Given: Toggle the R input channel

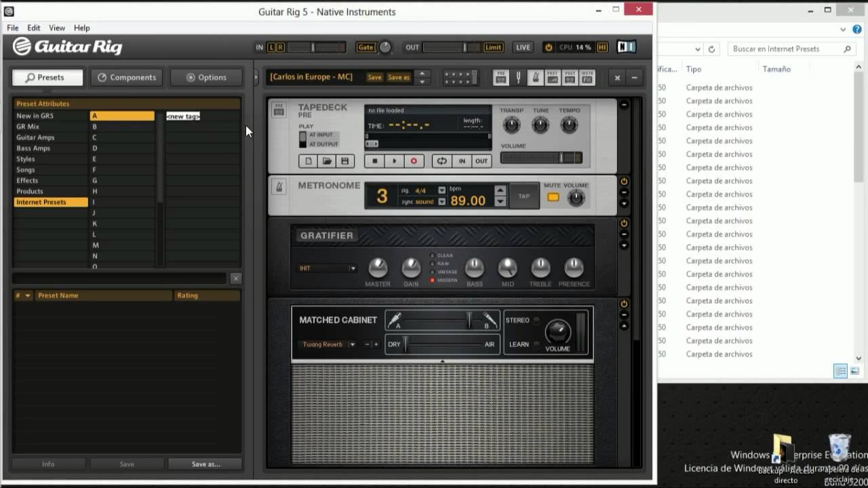Looking at the screenshot, I should pos(280,47).
